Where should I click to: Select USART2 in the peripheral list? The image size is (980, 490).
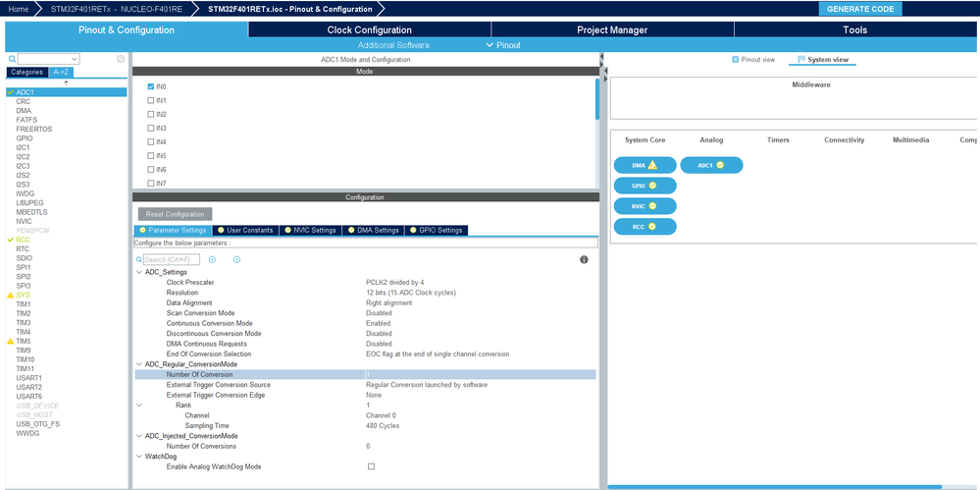[29, 387]
